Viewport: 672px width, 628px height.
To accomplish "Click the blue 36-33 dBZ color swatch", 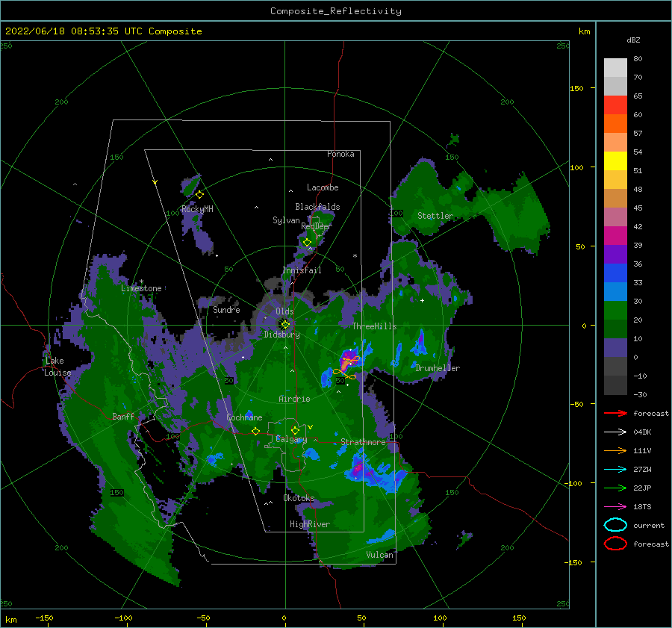I will 615,273.
